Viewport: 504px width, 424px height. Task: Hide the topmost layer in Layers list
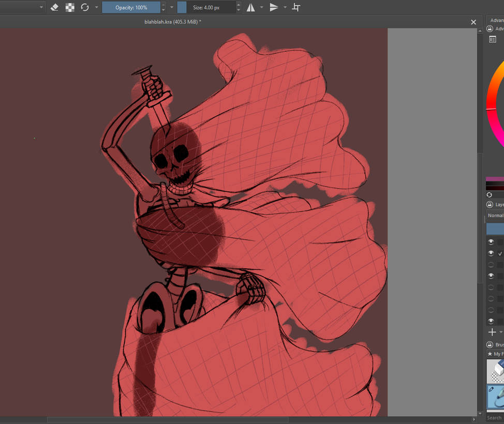coord(491,242)
